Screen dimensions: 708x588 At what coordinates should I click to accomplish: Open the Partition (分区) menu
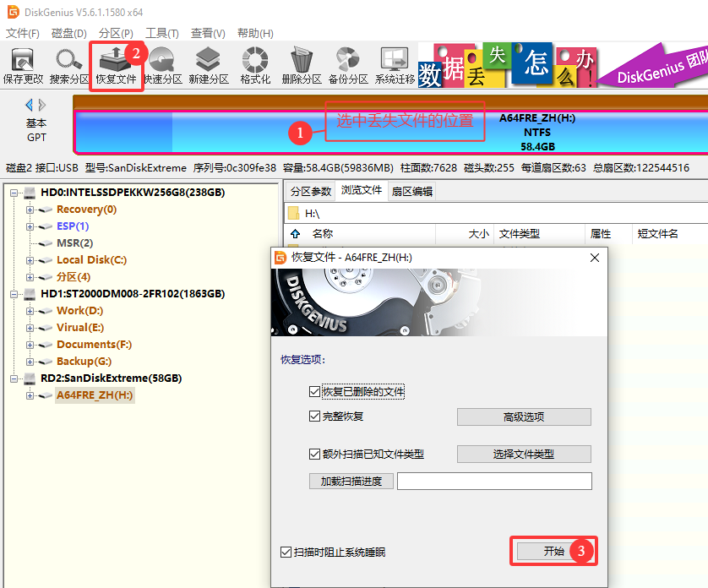(x=116, y=34)
